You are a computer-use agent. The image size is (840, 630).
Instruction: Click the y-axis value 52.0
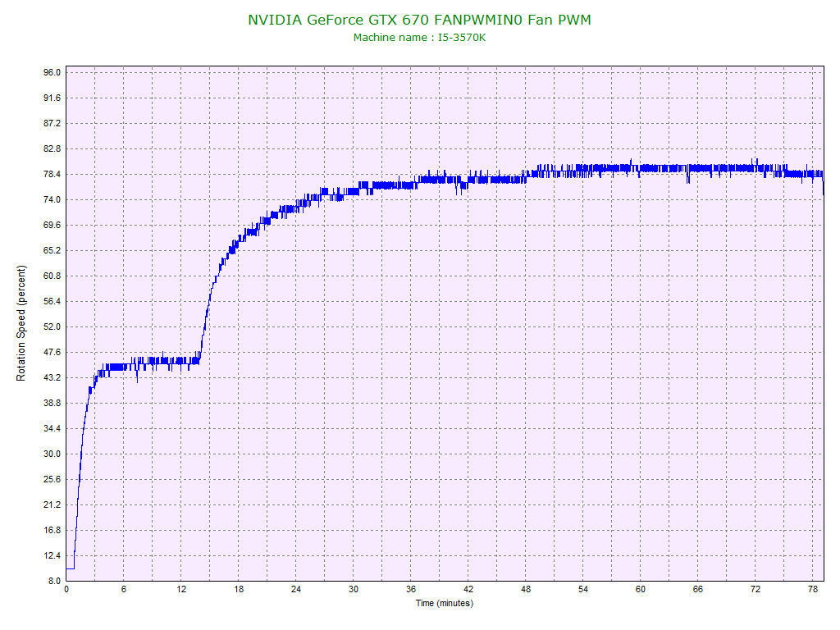point(52,326)
